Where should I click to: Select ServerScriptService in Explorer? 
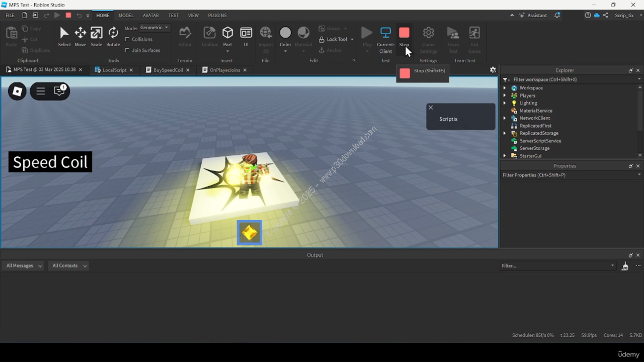pos(540,141)
